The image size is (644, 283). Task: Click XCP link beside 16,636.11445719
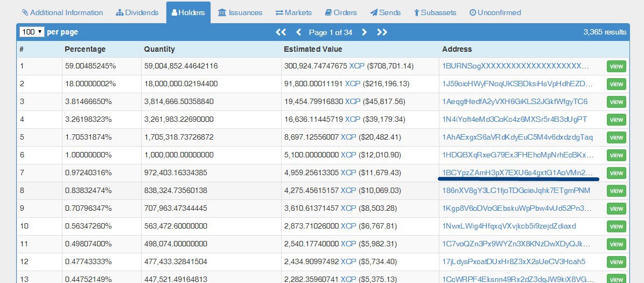coord(352,119)
